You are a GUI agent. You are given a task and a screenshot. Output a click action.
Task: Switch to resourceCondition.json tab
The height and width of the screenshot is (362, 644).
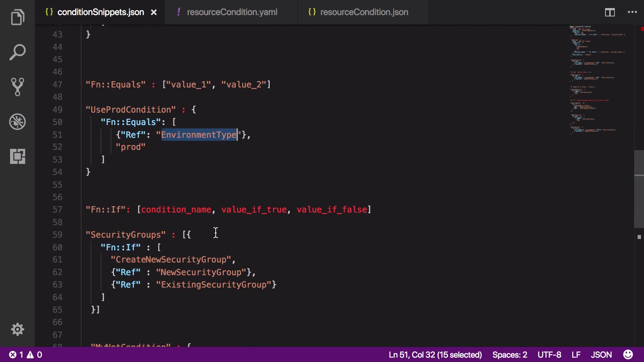tap(364, 12)
